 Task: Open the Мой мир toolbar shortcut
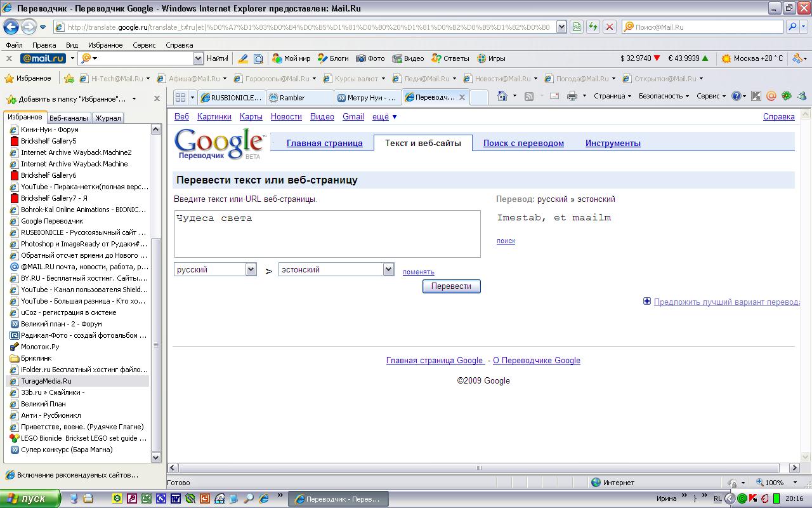click(291, 58)
